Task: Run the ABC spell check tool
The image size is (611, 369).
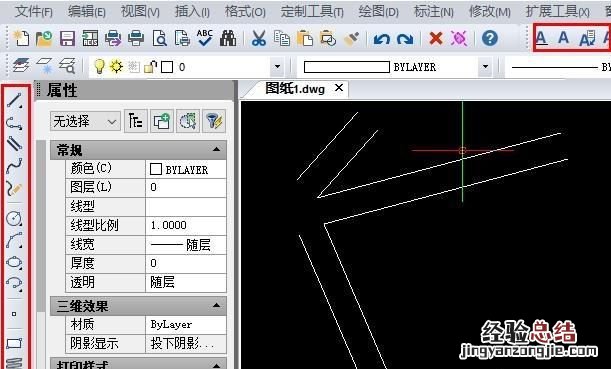Action: pyautogui.click(x=205, y=38)
